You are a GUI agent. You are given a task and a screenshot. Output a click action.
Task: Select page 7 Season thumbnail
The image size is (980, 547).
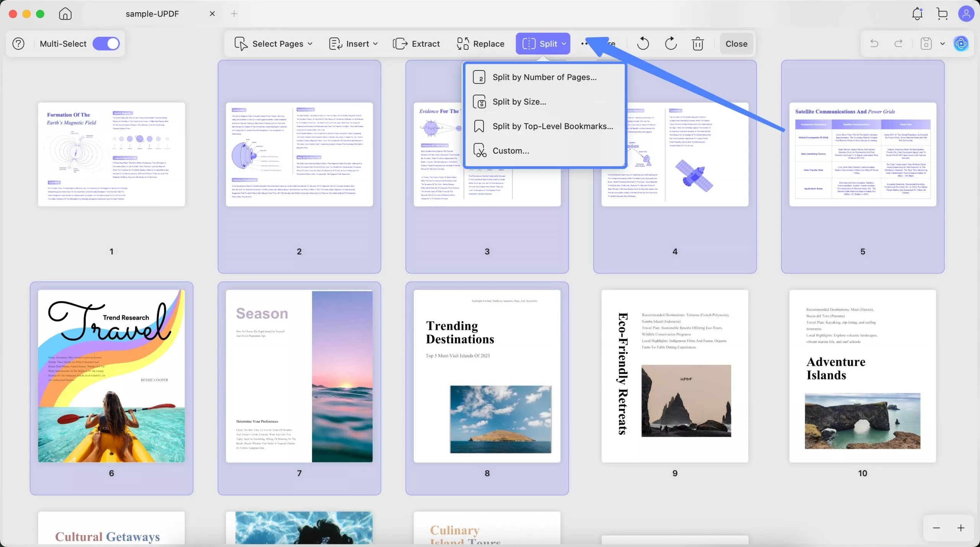(299, 376)
